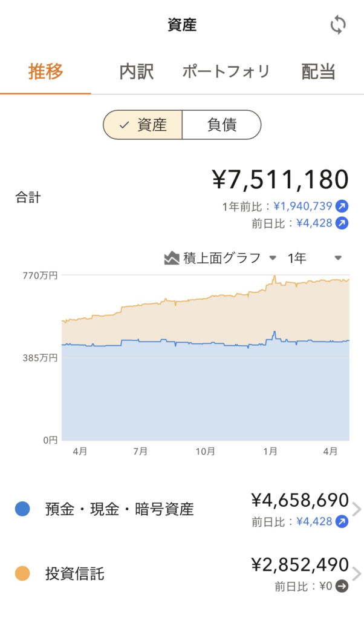Screen dimensions: 364x620
Task: Select the 資産 toggle option
Action: coord(143,125)
